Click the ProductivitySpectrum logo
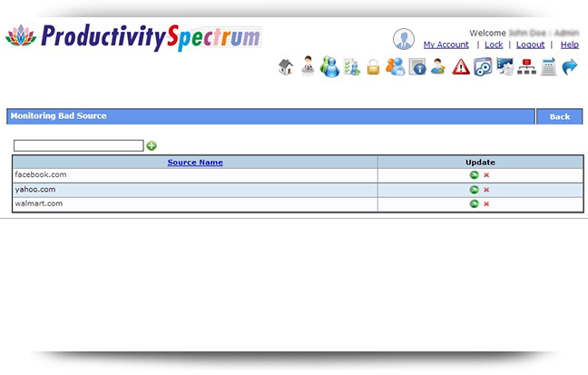The height and width of the screenshot is (375, 588). click(x=134, y=37)
